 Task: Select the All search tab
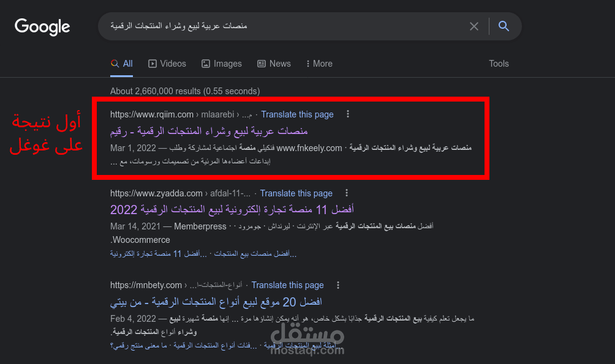pos(121,64)
